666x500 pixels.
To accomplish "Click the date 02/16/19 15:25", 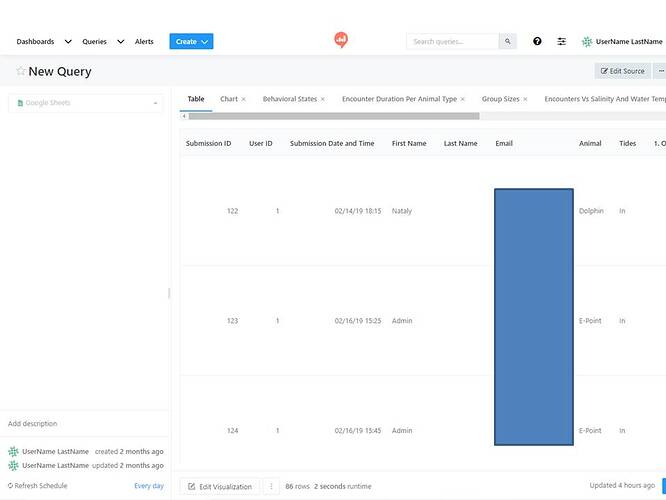I will (x=358, y=321).
